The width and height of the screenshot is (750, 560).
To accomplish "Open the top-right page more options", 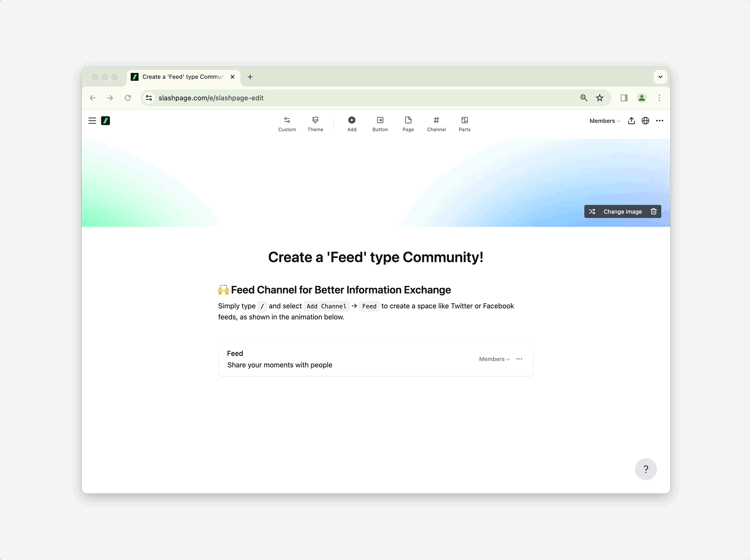I will (x=659, y=121).
